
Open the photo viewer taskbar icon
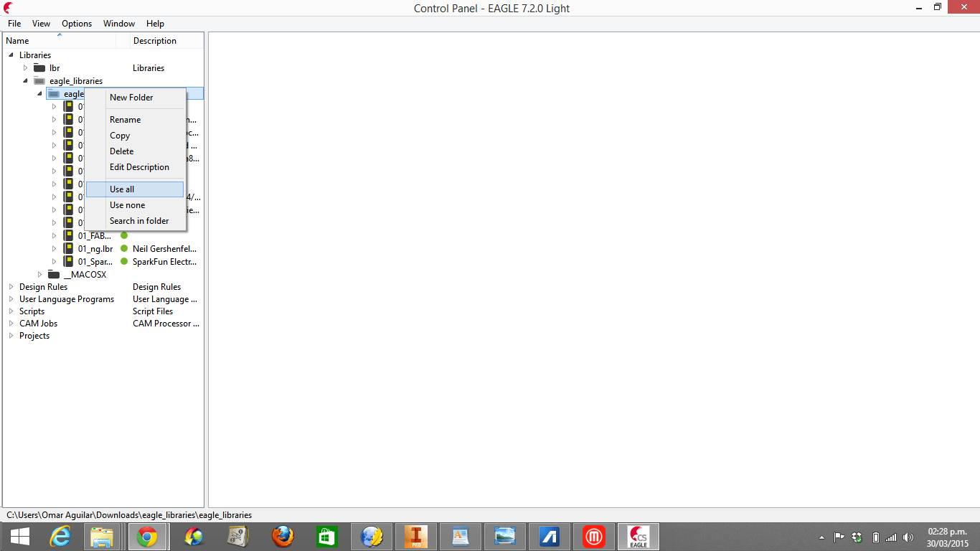point(505,537)
